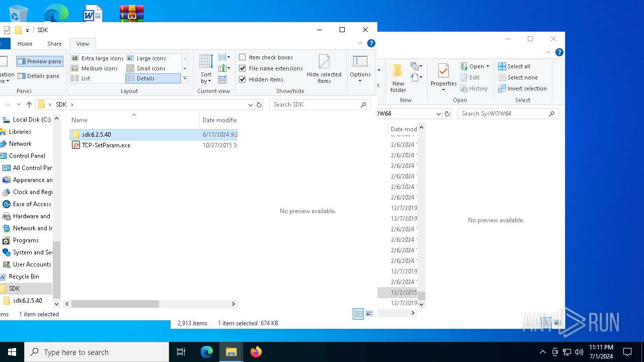Image resolution: width=644 pixels, height=362 pixels.
Task: Click Edit in SysWOW64 window
Action: (x=470, y=77)
